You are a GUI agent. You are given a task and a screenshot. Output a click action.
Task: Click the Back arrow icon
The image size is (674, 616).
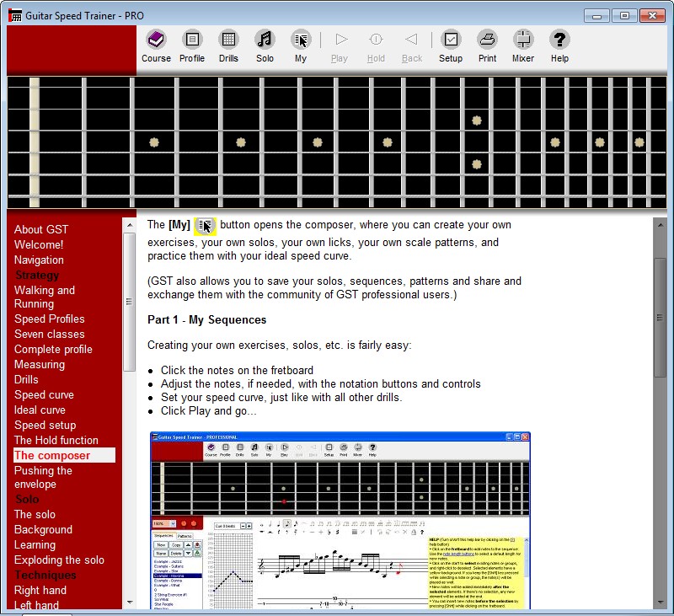[412, 40]
